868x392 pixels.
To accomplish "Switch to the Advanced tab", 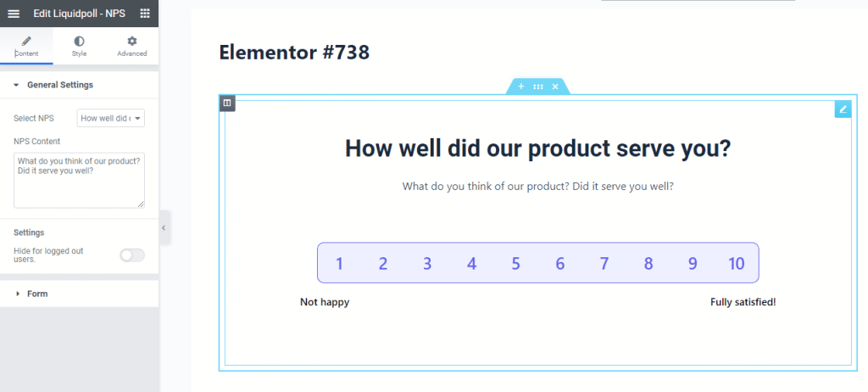I will coord(131,47).
